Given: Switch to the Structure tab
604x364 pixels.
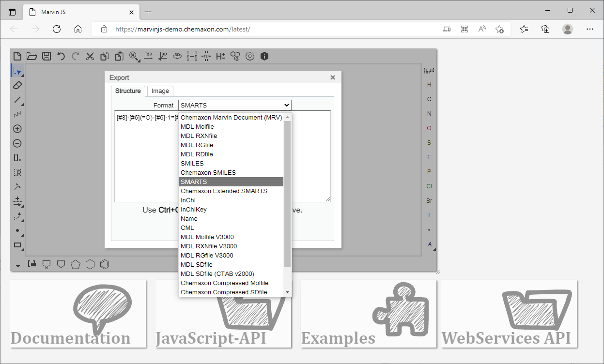Looking at the screenshot, I should click(128, 91).
